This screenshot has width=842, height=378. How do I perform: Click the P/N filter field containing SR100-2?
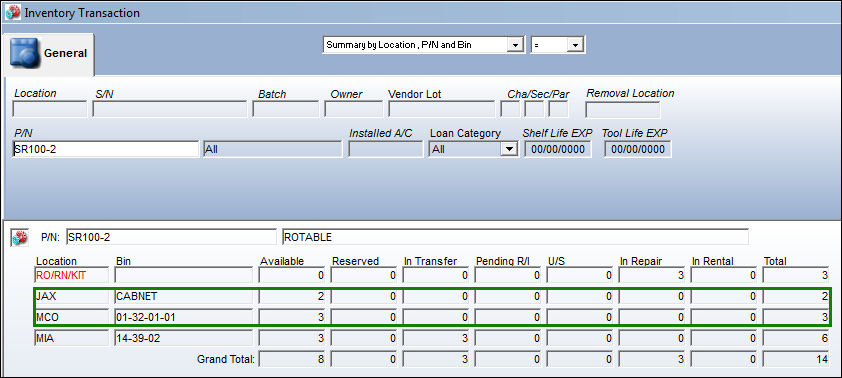tap(105, 149)
